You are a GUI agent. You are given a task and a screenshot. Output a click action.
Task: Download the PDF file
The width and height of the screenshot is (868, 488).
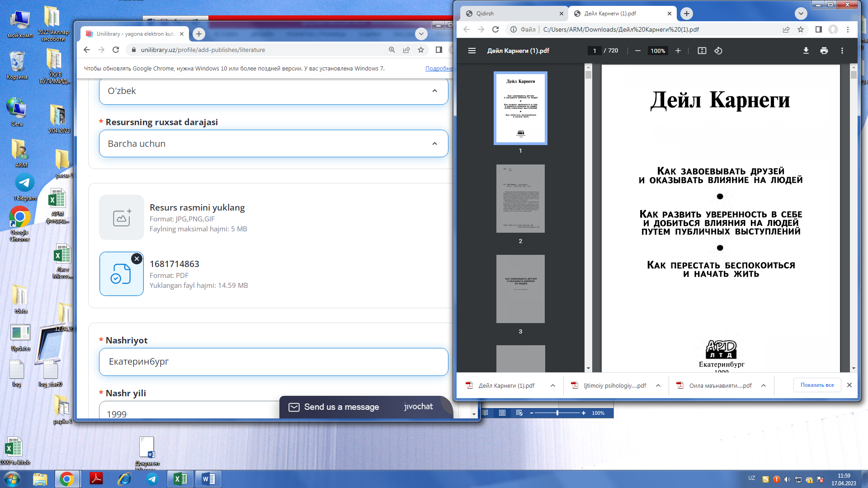click(806, 51)
